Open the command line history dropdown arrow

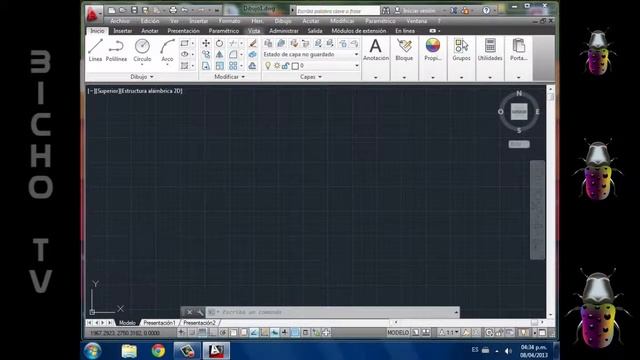point(456,312)
